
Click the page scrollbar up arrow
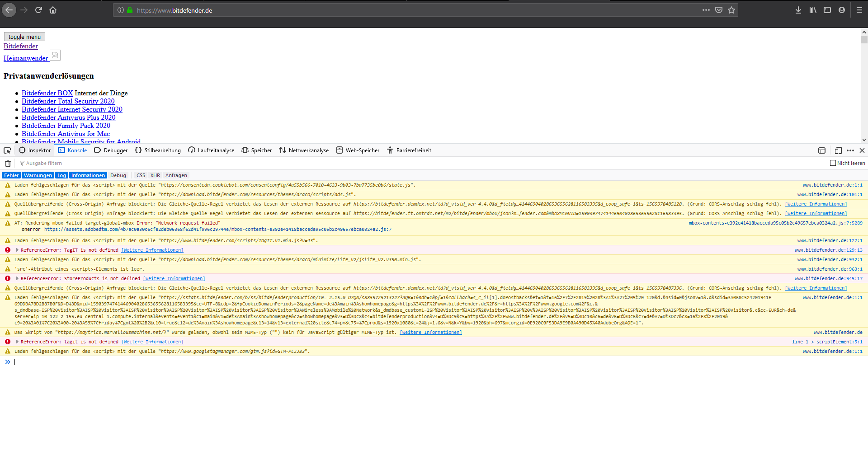[864, 32]
